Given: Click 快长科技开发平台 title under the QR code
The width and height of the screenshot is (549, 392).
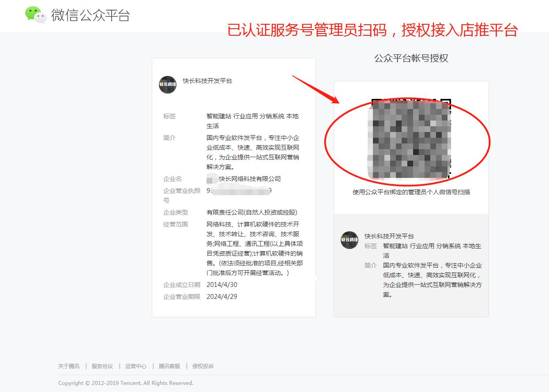Looking at the screenshot, I should pos(389,236).
